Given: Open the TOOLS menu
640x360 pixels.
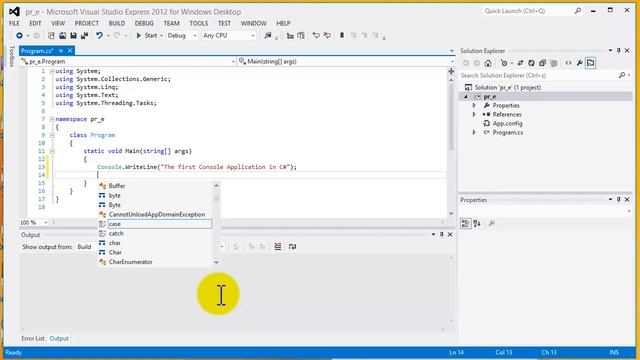Looking at the screenshot, I should pos(198,23).
